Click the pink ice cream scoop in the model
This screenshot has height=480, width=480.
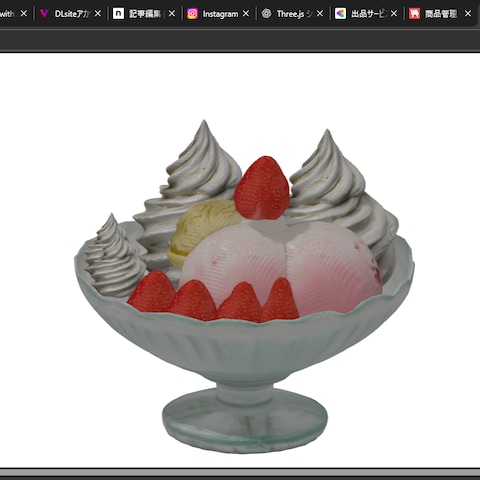click(x=280, y=267)
